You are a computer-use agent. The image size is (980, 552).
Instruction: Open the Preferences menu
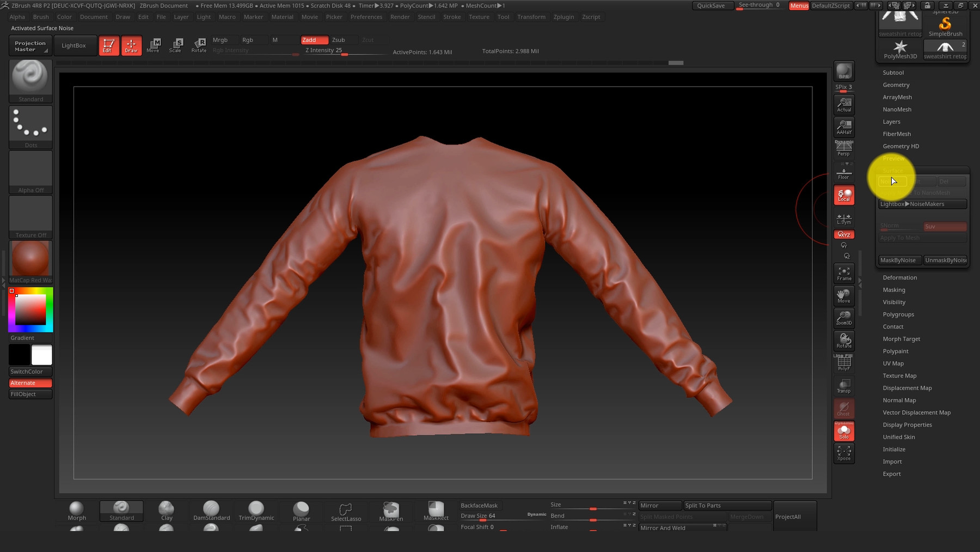click(366, 17)
